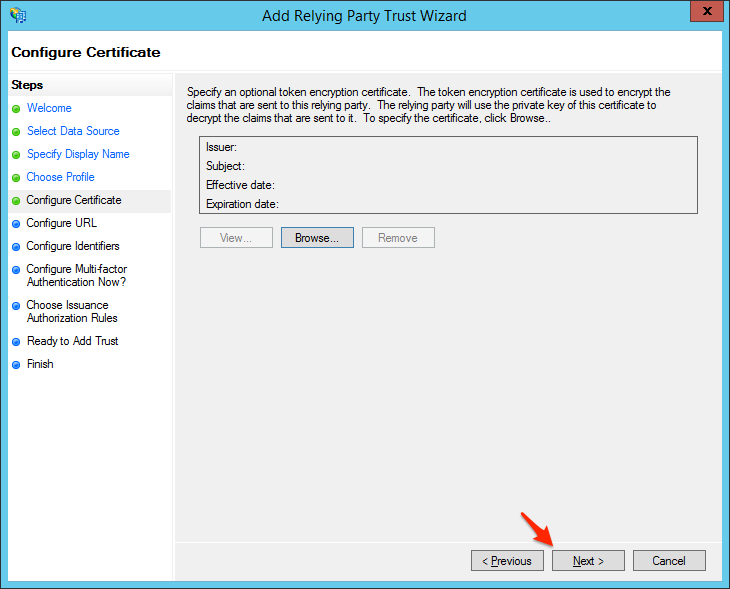
Task: Click blue bullet beside Configure Identifiers
Action: pos(16,247)
